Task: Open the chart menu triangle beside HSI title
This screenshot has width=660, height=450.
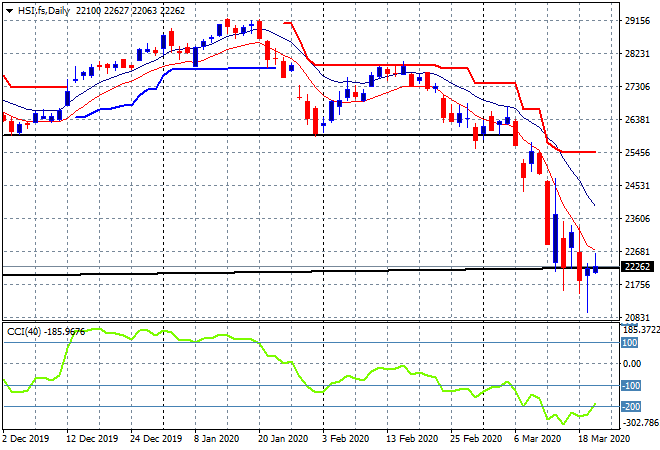Action: pyautogui.click(x=9, y=11)
